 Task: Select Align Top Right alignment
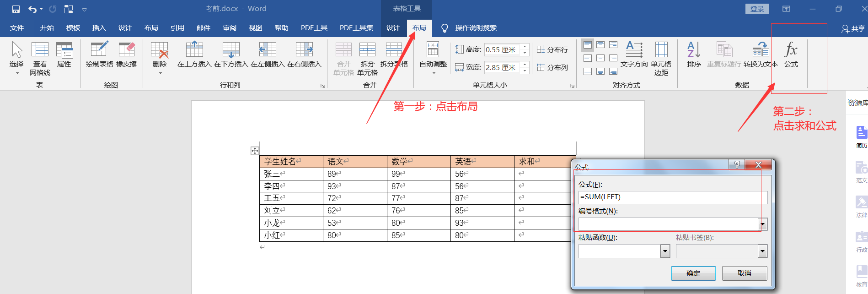613,45
